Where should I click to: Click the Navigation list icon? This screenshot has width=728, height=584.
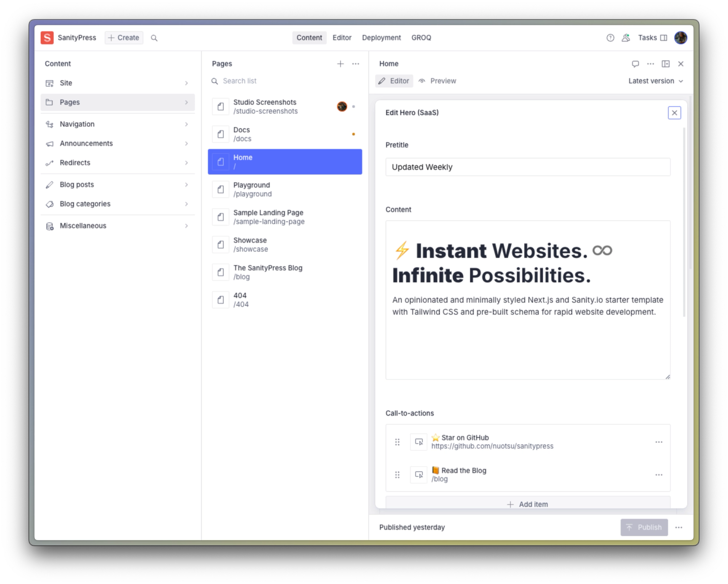(x=50, y=125)
